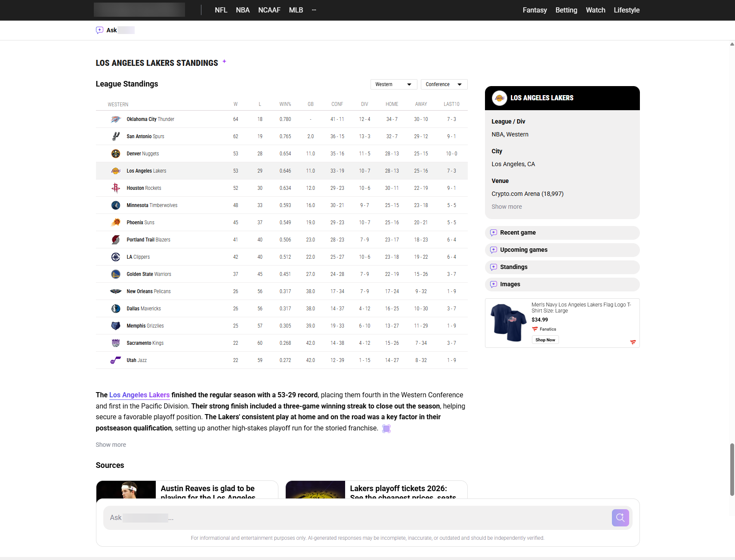Select the Images suggestion
The image size is (735, 560).
pyautogui.click(x=562, y=285)
